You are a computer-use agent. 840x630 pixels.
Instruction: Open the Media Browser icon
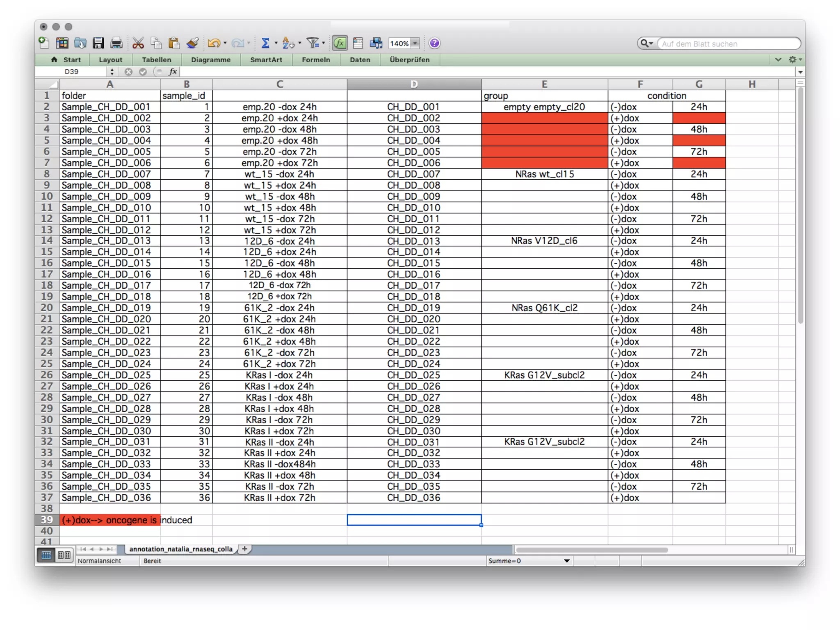(376, 43)
